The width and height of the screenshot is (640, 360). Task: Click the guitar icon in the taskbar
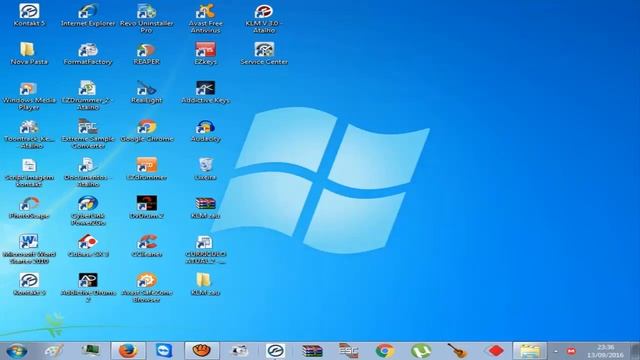click(457, 351)
